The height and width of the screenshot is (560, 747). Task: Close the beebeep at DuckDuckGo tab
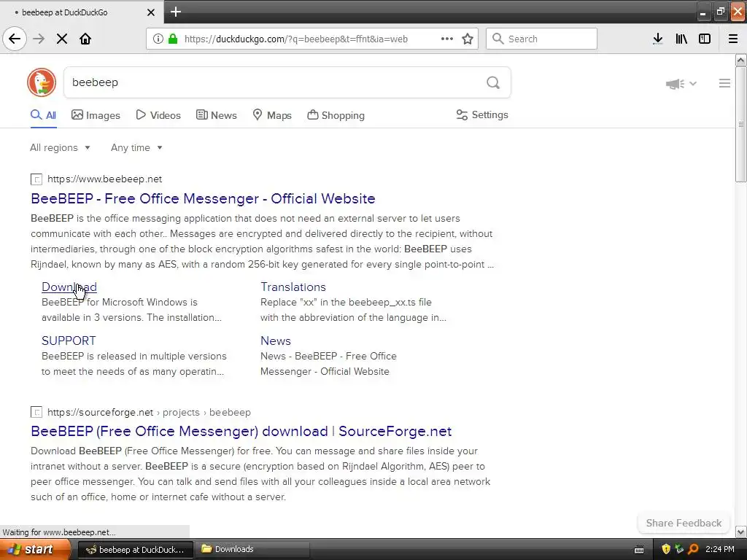coord(150,12)
